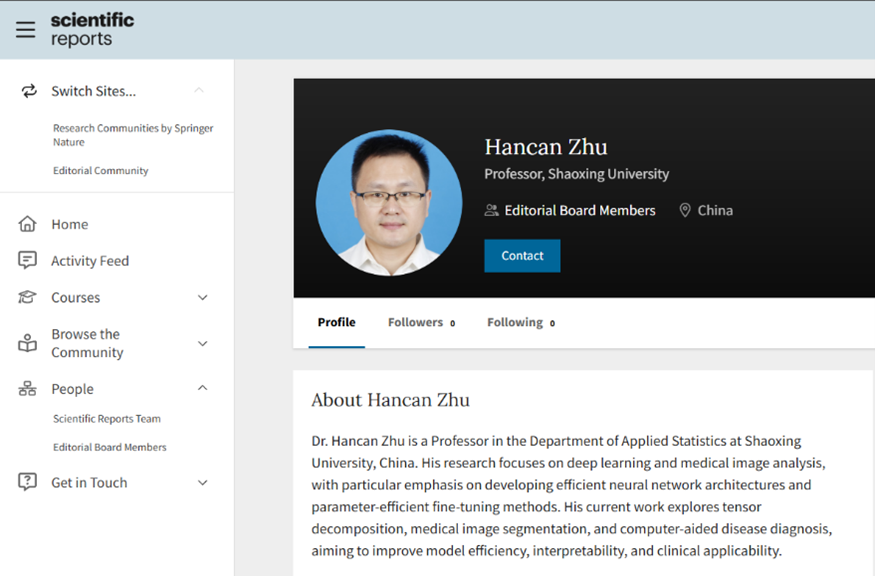
Task: Switch to the Followers tab
Action: point(420,322)
